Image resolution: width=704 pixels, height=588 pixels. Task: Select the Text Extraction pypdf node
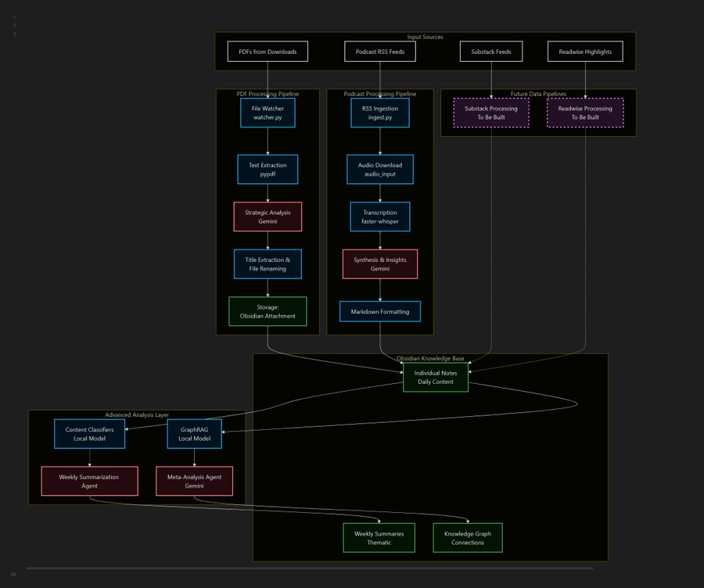coord(268,169)
